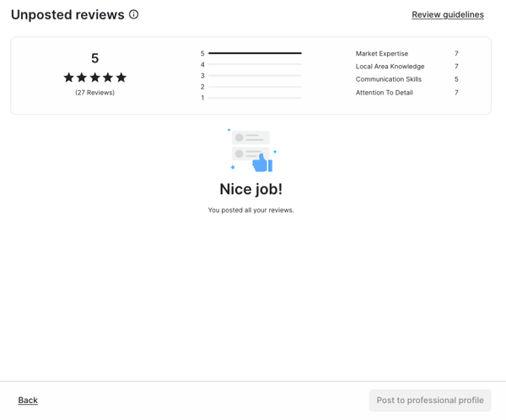
Task: Click the overall rating number 5
Action: point(94,58)
